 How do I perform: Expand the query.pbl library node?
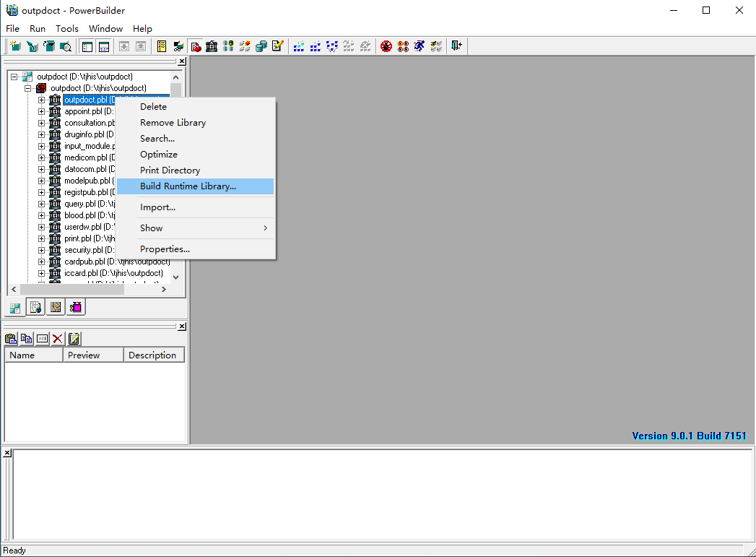coord(41,204)
